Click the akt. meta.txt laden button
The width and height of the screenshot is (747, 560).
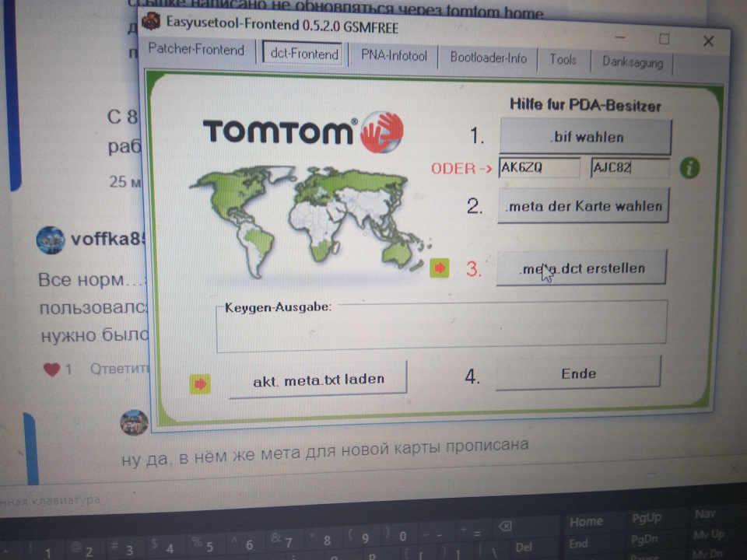[x=318, y=380]
